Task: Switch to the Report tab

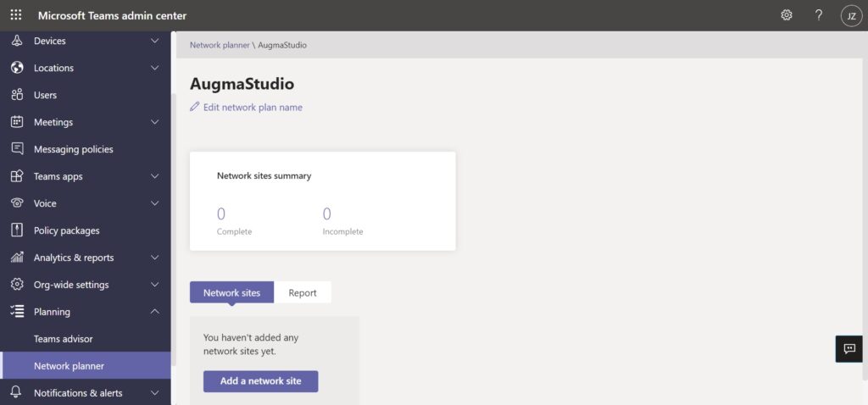Action: 303,292
